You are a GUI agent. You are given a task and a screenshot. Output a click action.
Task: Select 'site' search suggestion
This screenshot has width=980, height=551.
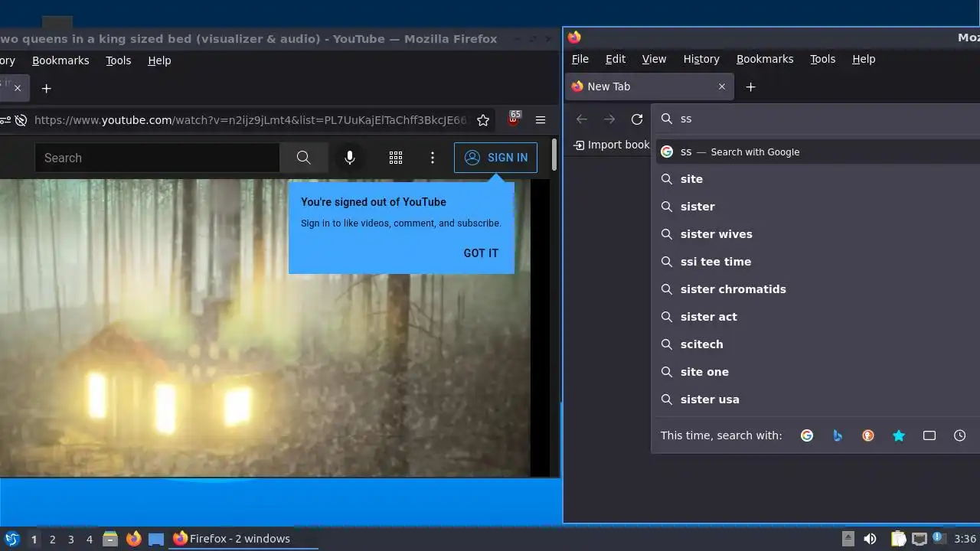(818, 179)
